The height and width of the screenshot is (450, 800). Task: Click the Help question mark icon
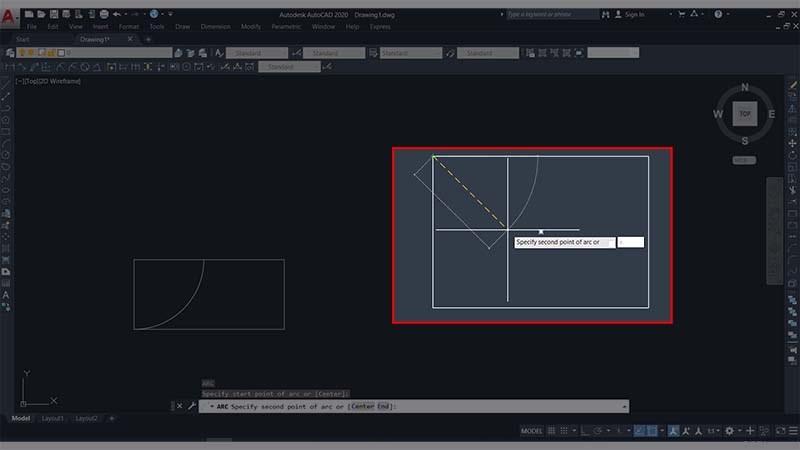pyautogui.click(x=718, y=14)
